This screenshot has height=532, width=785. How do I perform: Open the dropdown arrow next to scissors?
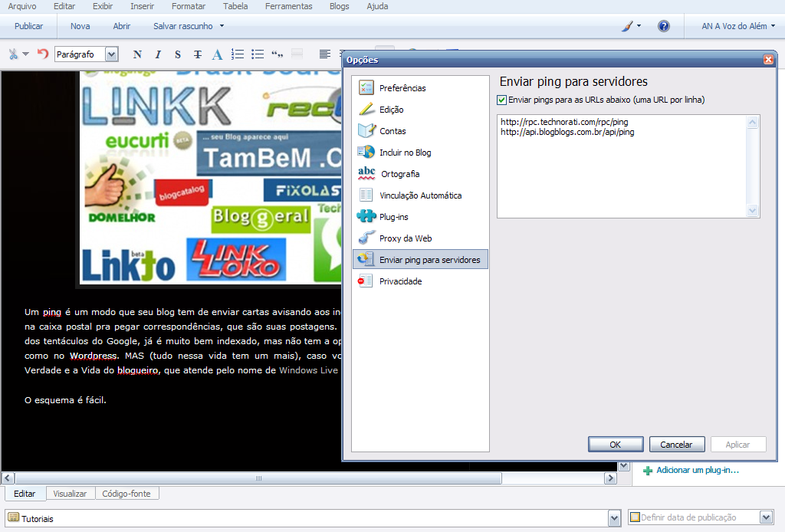click(x=25, y=54)
